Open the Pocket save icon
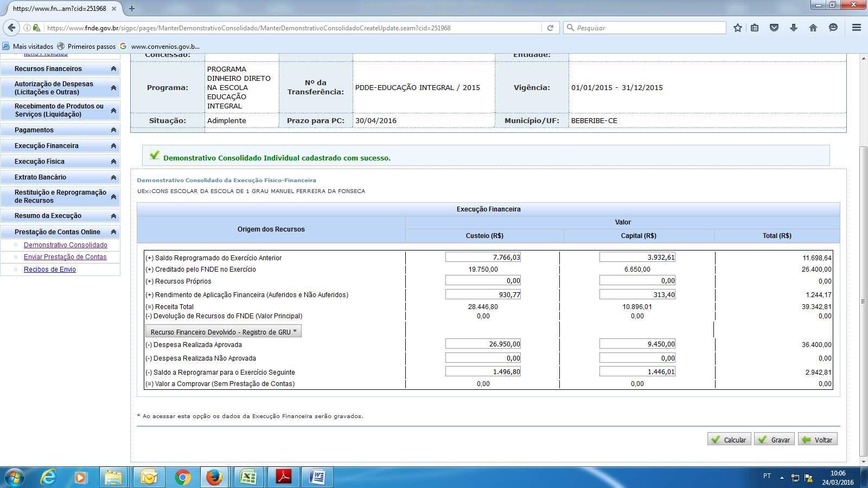868x488 pixels. (774, 28)
